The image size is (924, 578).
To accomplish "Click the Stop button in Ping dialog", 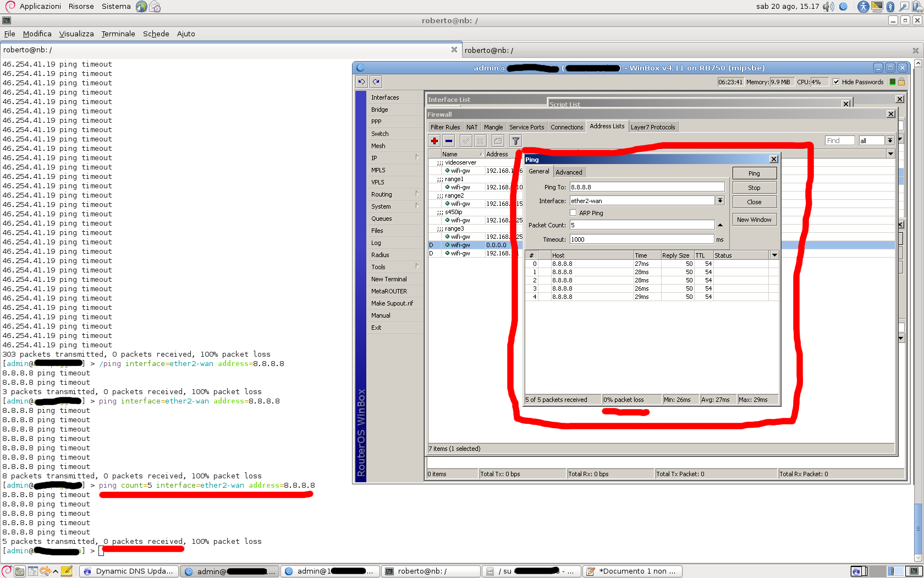I will point(754,188).
